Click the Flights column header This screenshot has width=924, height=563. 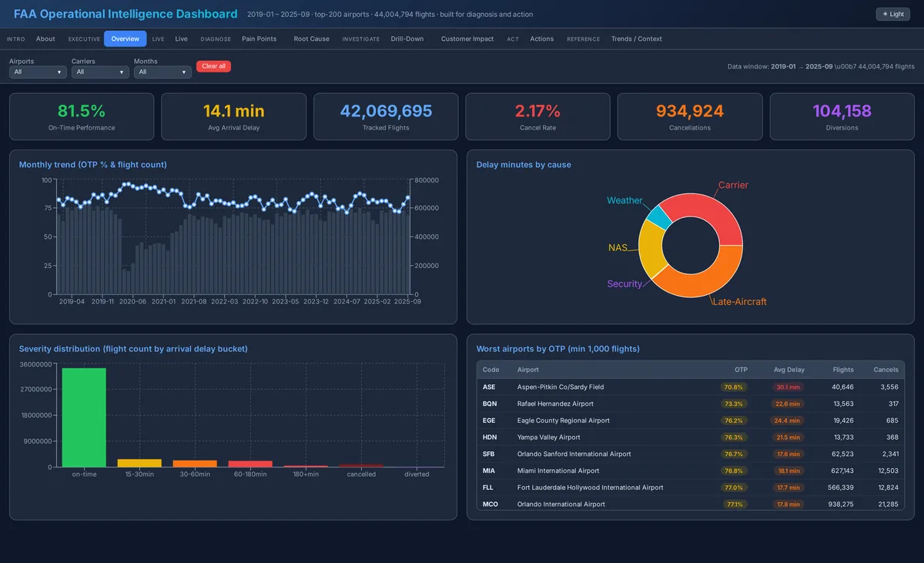(842, 370)
